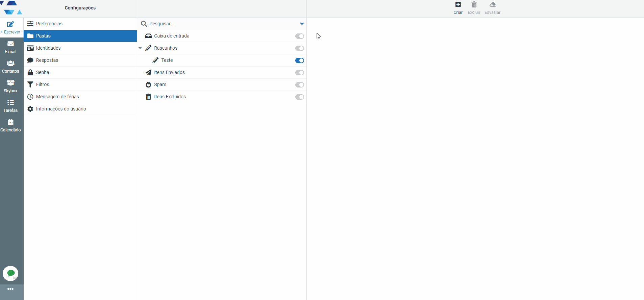The image size is (644, 300).
Task: Click the Esvaziar eraser icon
Action: pos(493,5)
